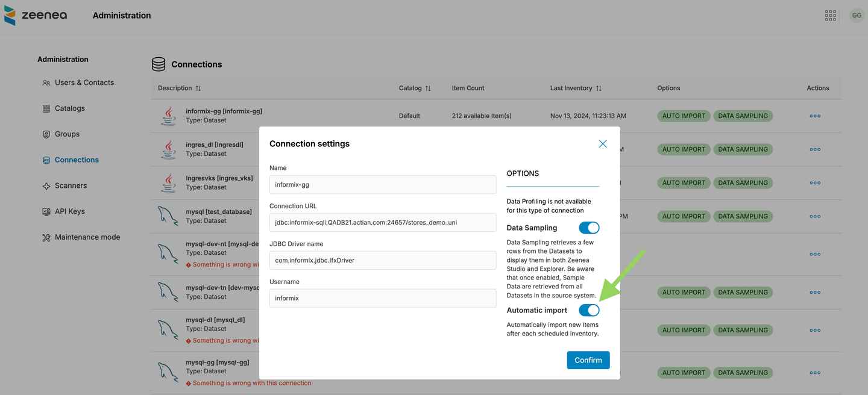Open API Keys administration section

pyautogui.click(x=69, y=211)
